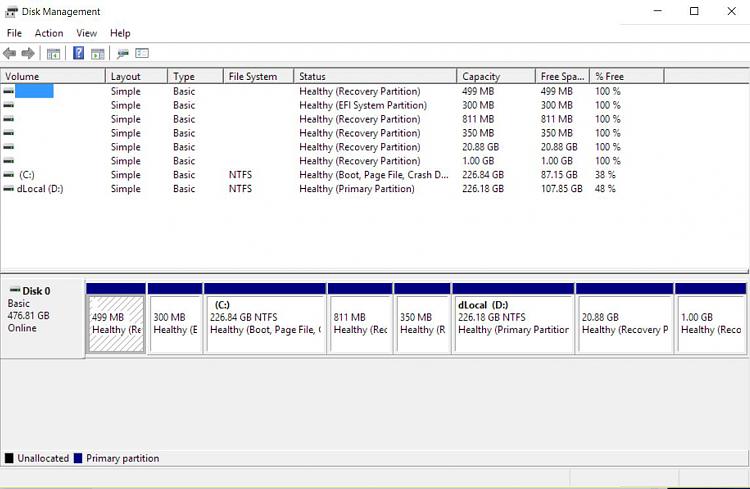Image resolution: width=750 pixels, height=489 pixels.
Task: Click NTFS file system cell for dLocal (D:)
Action: 240,189
